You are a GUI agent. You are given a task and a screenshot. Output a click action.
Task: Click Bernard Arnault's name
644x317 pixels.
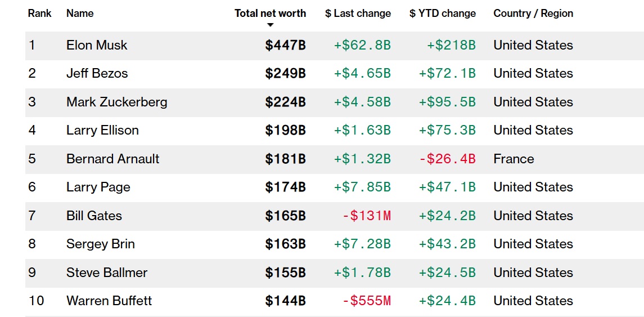(x=113, y=159)
